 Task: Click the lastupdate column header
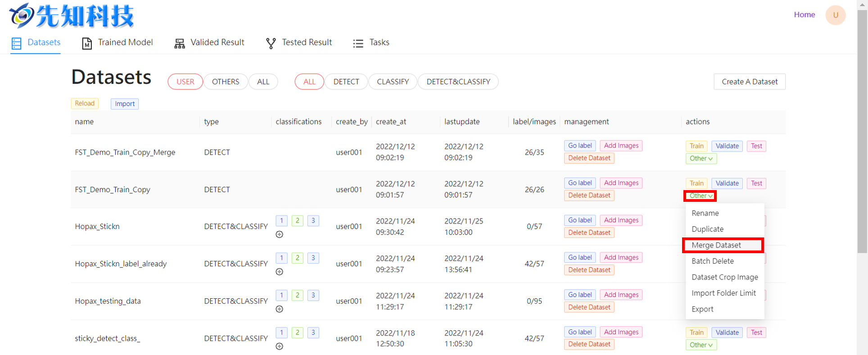tap(462, 122)
